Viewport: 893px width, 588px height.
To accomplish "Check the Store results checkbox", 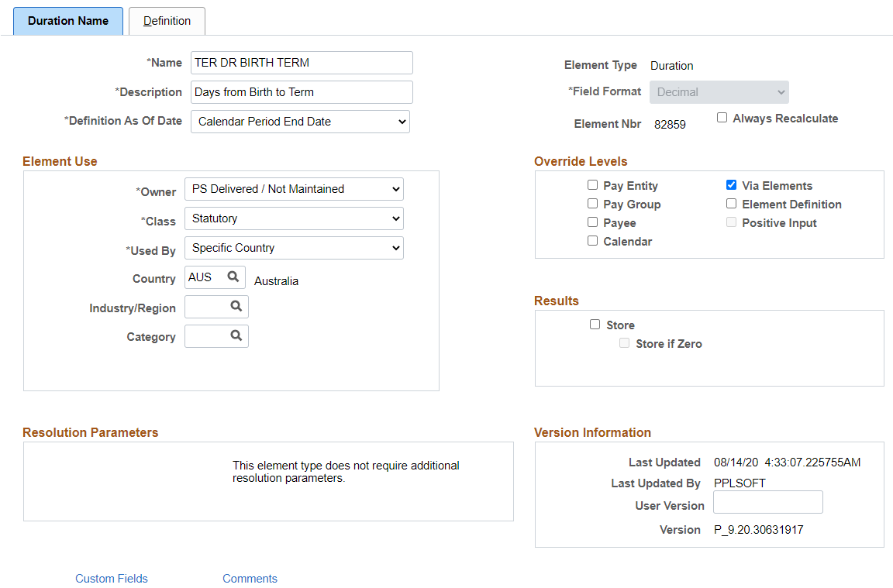I will [595, 324].
